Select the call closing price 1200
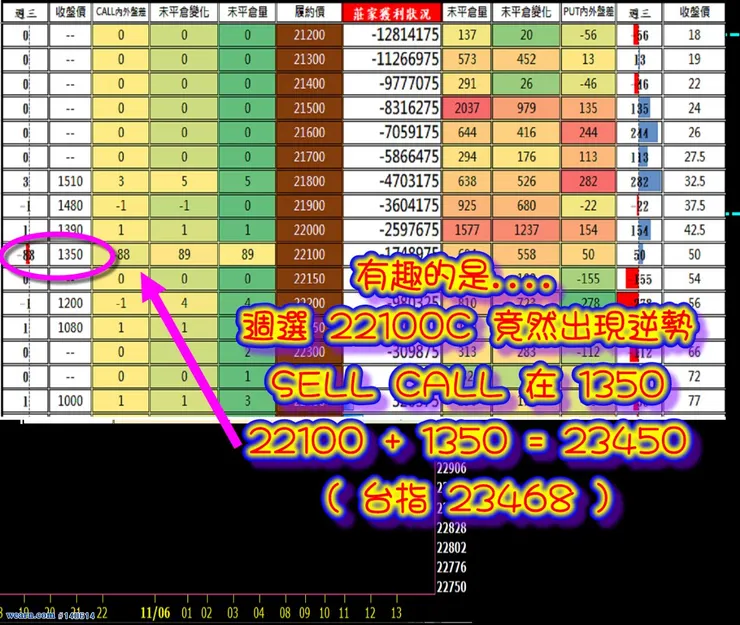Screen dimensions: 740x625 coord(70,304)
